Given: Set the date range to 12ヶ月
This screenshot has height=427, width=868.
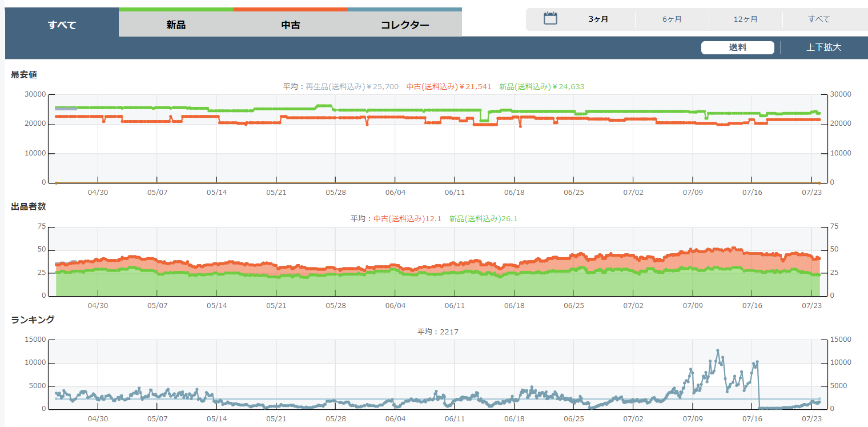Looking at the screenshot, I should tap(746, 19).
